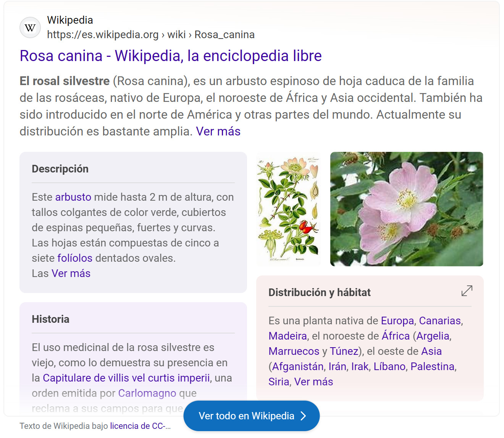Open the 'Túnez' link
The height and width of the screenshot is (438, 504).
pyautogui.click(x=344, y=351)
